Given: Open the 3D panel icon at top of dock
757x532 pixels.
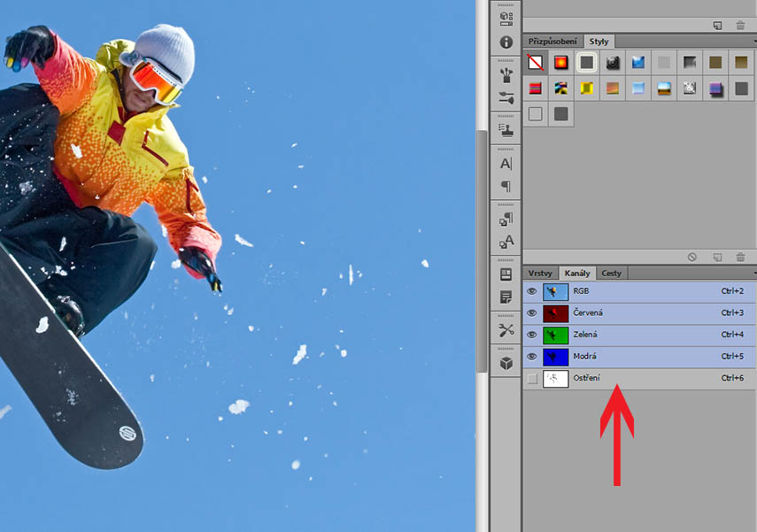Looking at the screenshot, I should click(506, 19).
